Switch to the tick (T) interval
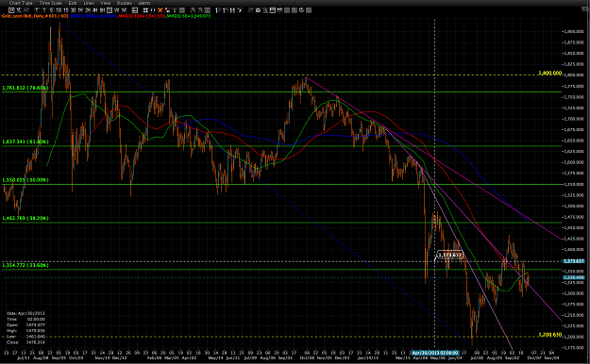The width and height of the screenshot is (590, 364). pyautogui.click(x=37, y=10)
